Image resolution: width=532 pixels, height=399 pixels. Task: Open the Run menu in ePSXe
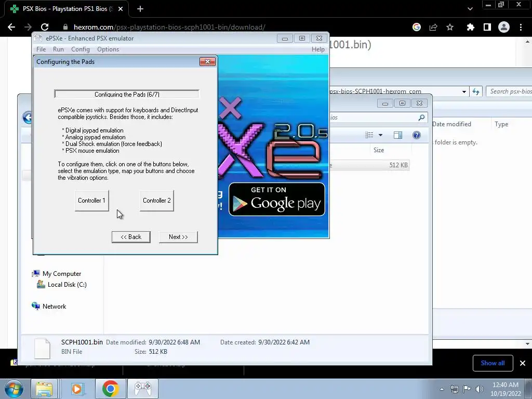point(58,49)
